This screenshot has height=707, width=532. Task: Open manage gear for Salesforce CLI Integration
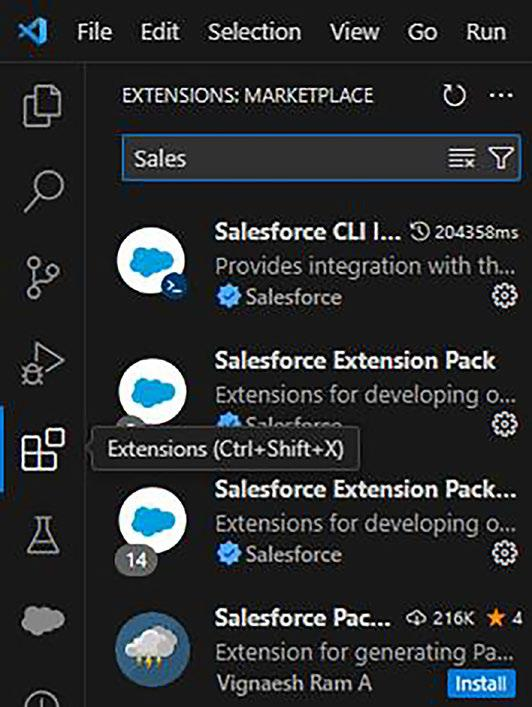(x=504, y=296)
